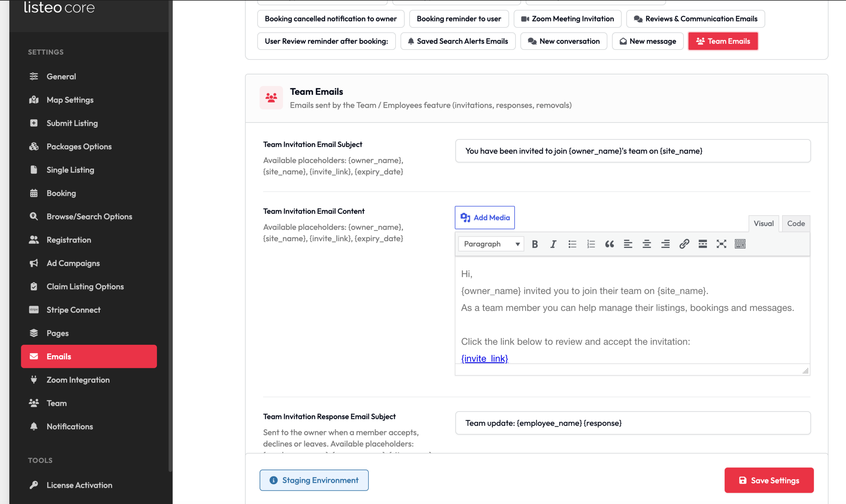Open Packages Options settings
The width and height of the screenshot is (846, 504).
(x=89, y=146)
